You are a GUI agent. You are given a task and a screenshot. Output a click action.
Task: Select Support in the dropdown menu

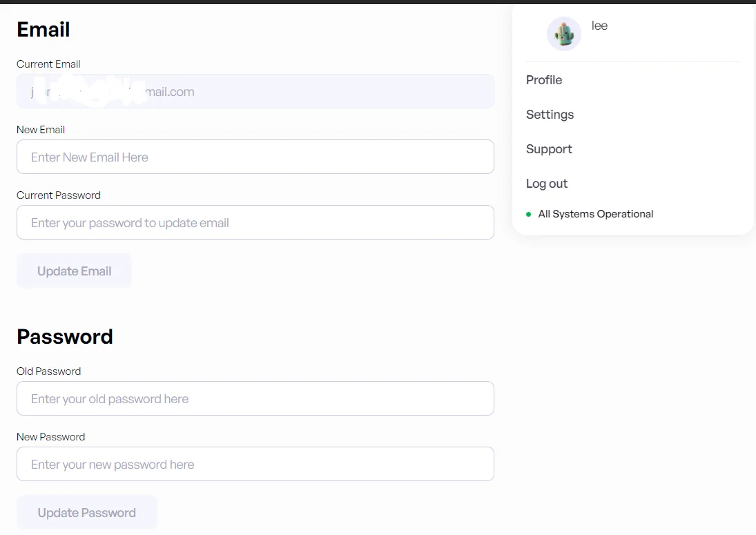(x=549, y=149)
